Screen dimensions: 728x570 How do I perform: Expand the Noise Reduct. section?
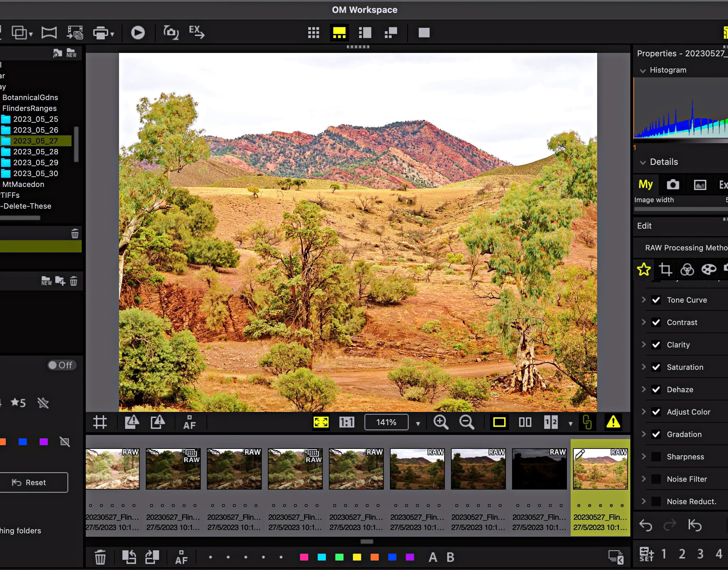point(643,501)
